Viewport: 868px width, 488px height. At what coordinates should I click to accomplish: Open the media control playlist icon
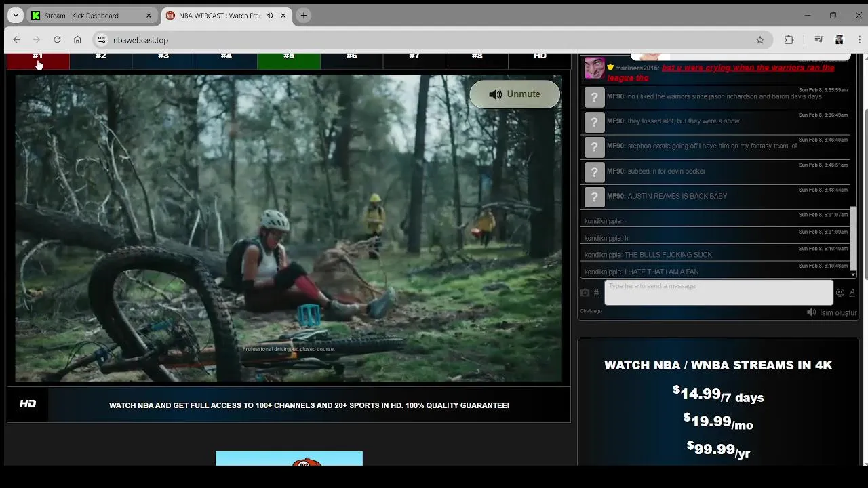click(819, 40)
